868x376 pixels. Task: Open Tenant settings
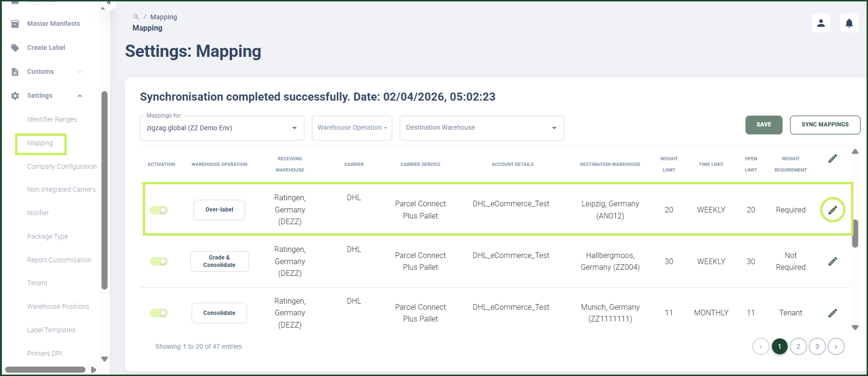tap(37, 283)
